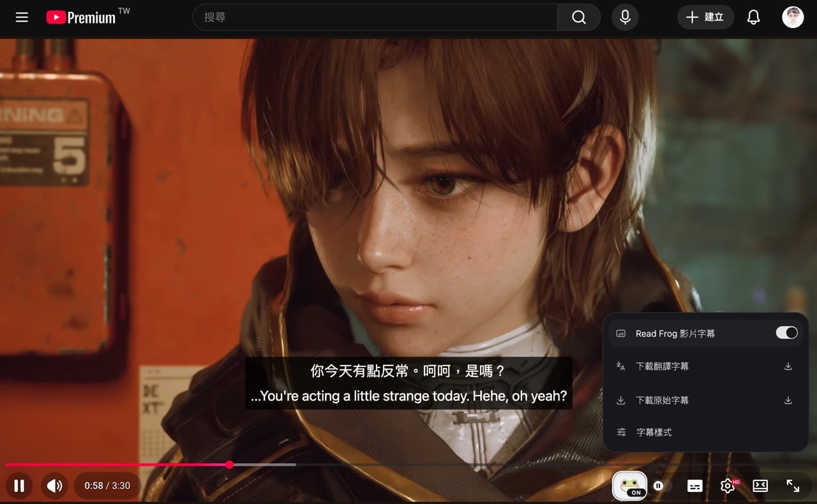Click the English subtitle line
Image resolution: width=817 pixels, height=504 pixels.
408,396
